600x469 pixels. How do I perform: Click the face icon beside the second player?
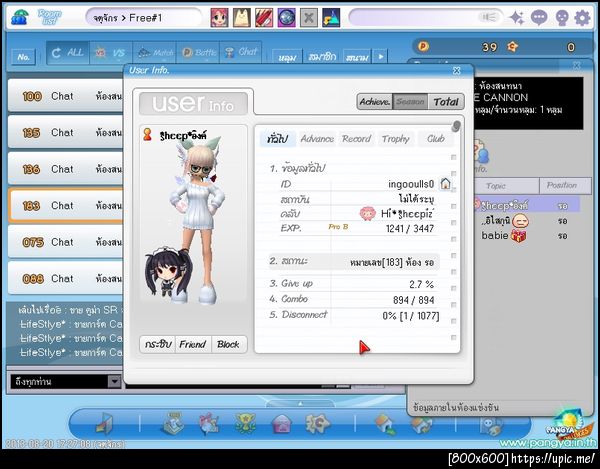click(x=520, y=221)
